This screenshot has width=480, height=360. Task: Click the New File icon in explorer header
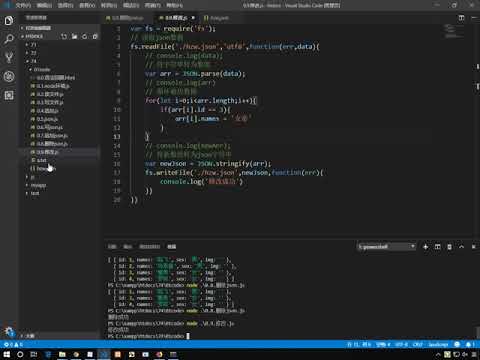(64, 36)
